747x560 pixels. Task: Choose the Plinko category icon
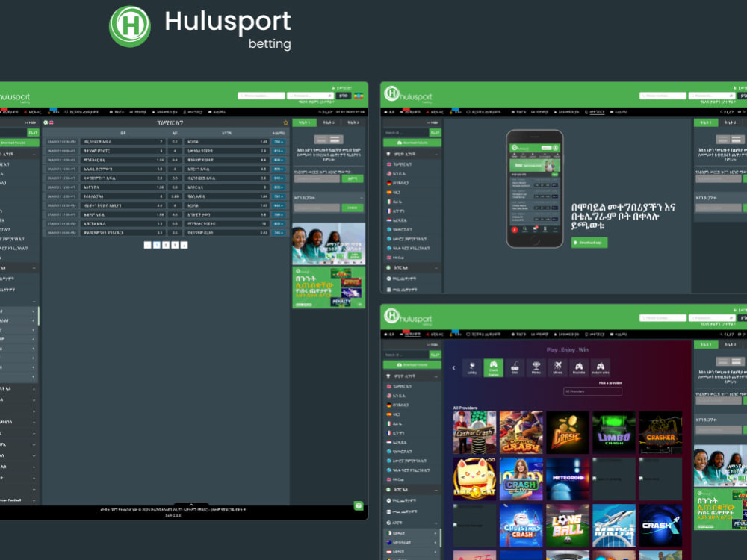pos(536,367)
